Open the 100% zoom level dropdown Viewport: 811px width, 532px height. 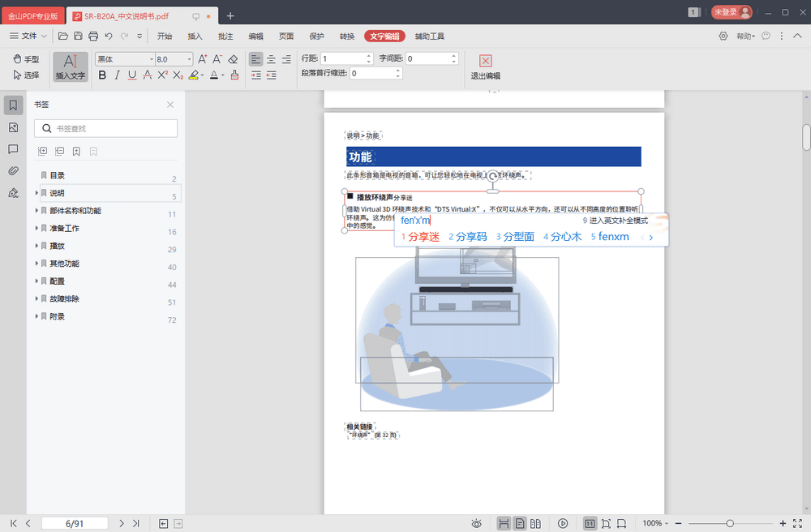tap(656, 524)
